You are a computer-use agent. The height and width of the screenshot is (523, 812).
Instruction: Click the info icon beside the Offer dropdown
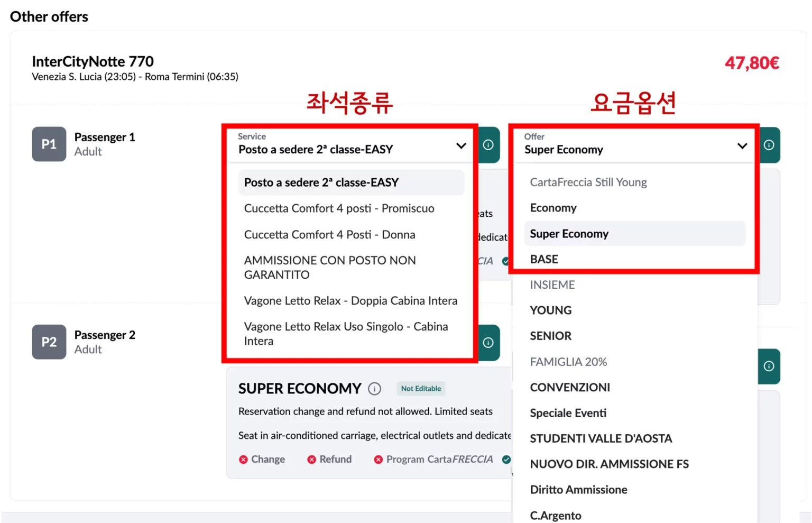coord(769,144)
